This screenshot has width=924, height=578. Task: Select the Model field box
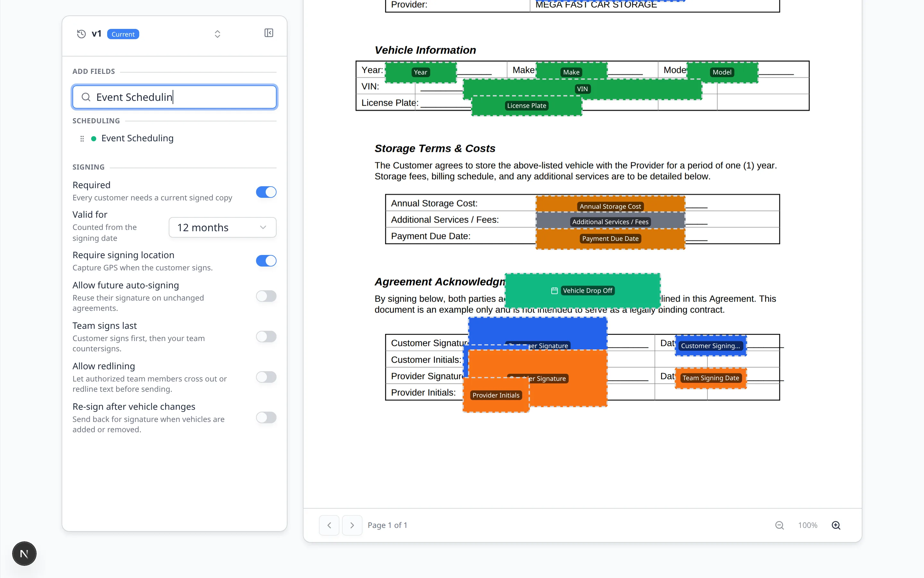722,72
